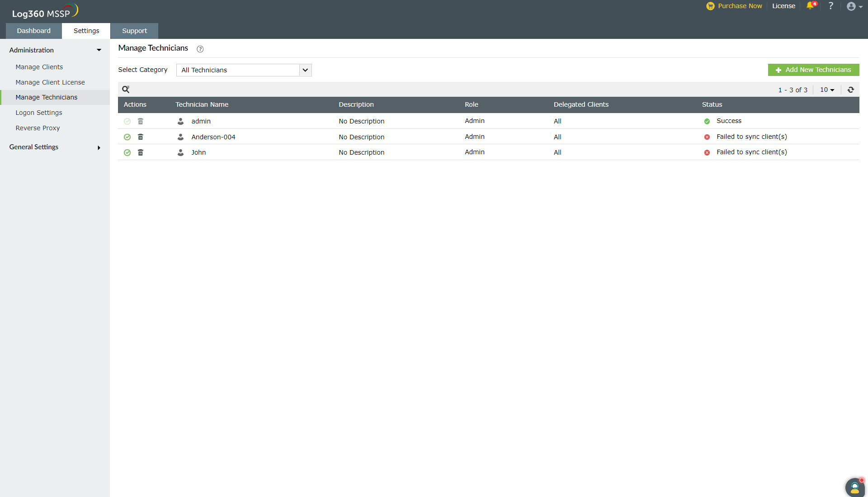This screenshot has height=497, width=868.
Task: Click Add New Technicians button
Action: tap(813, 70)
